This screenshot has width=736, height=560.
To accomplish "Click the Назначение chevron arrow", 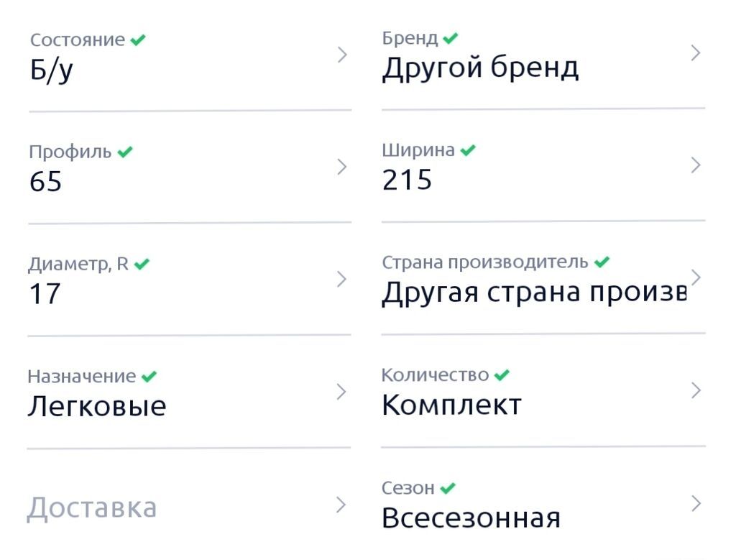I will click(x=341, y=392).
